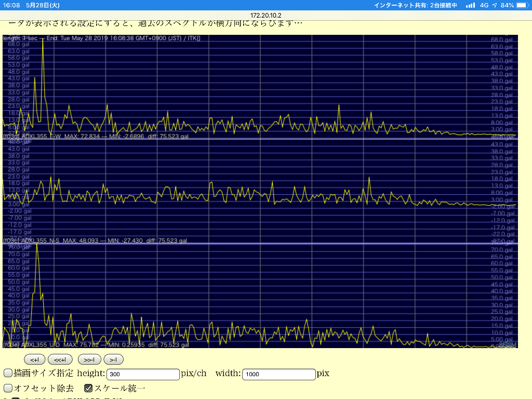
Task: Tap the 4G network indicator
Action: (484, 5)
